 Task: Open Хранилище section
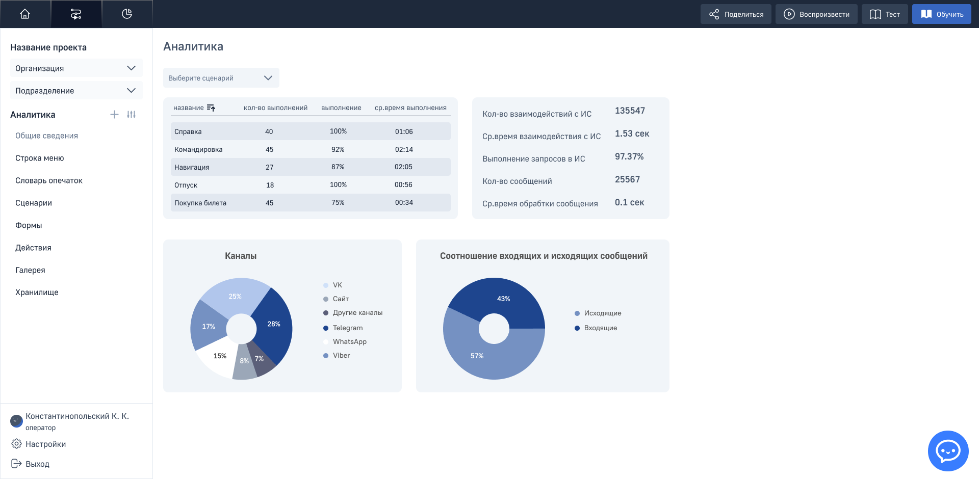click(x=37, y=292)
